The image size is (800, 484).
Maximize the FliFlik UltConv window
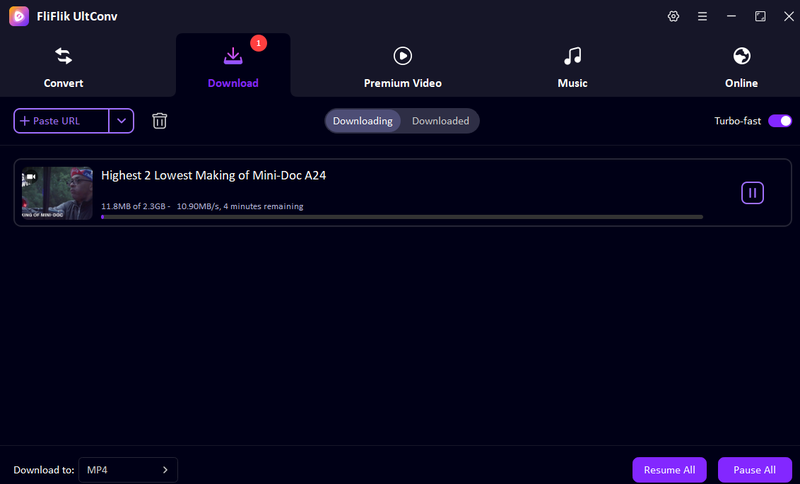[x=760, y=16]
